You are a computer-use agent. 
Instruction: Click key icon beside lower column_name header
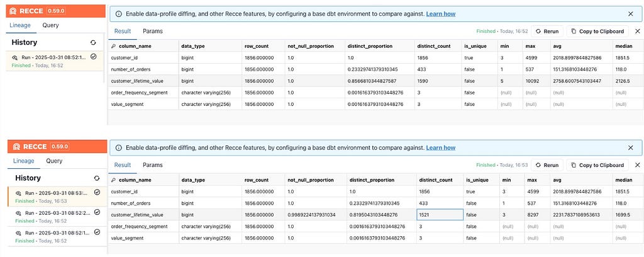(114, 180)
